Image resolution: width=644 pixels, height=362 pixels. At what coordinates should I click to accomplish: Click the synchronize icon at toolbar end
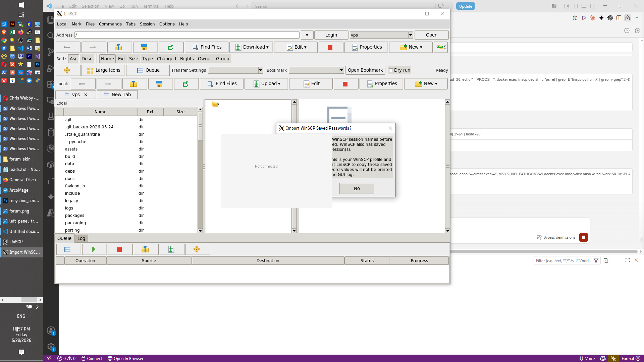(441, 47)
